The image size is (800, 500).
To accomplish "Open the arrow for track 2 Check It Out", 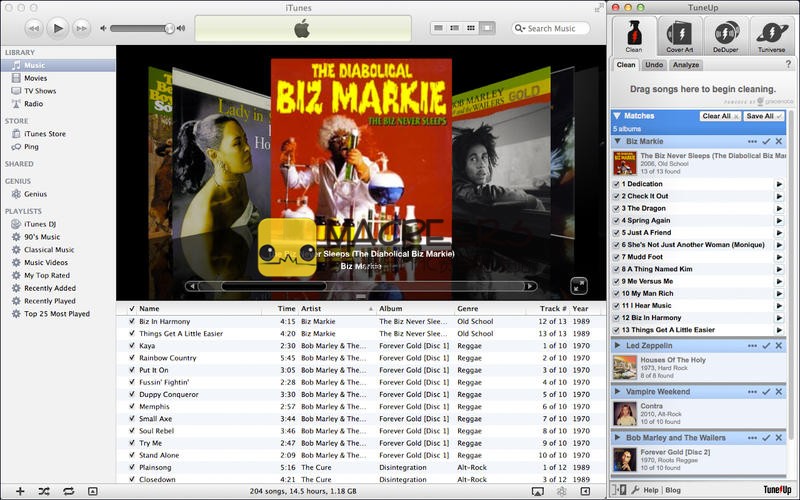I will click(x=779, y=196).
